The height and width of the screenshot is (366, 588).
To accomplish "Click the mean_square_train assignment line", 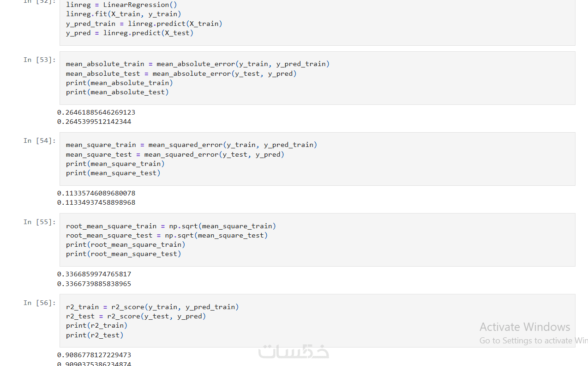I will [191, 145].
